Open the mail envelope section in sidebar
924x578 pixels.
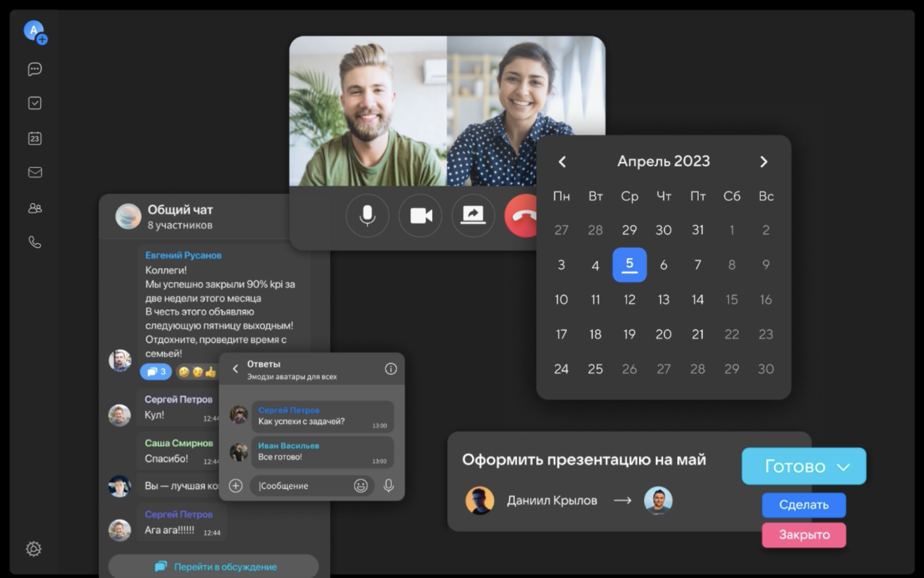coord(35,172)
